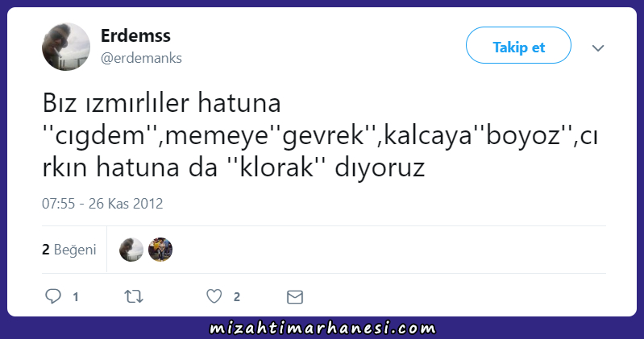The height and width of the screenshot is (339, 644).
Task: Open the Erdemss profile picture
Action: (x=66, y=47)
